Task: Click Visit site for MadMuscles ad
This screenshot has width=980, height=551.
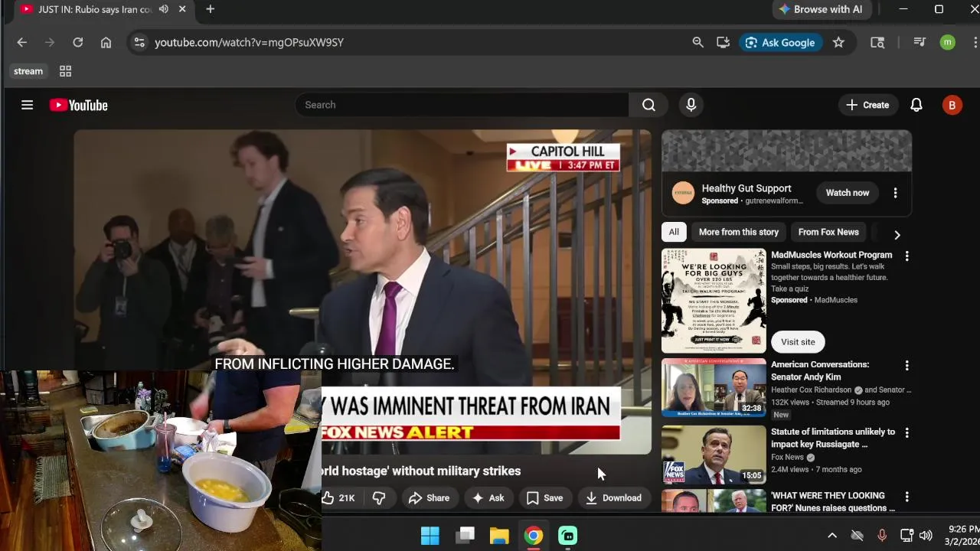Action: (798, 342)
